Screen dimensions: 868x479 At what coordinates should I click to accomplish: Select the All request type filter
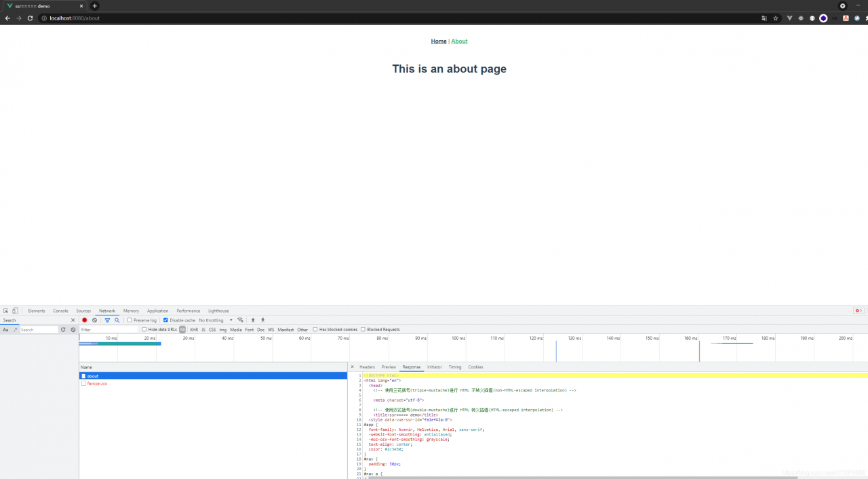182,330
